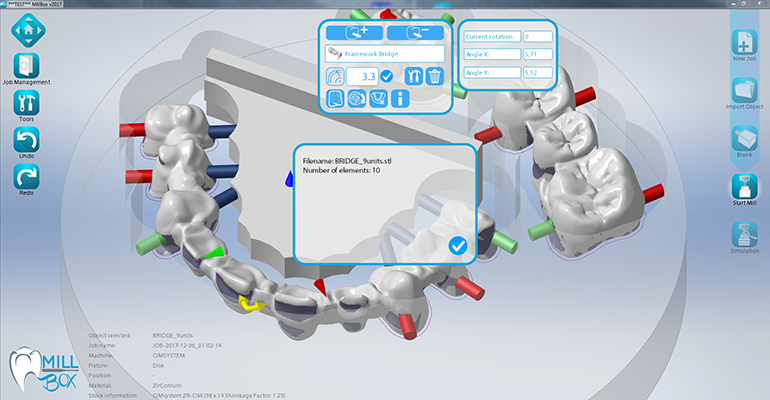
Task: Click the CIMSYSTEM machine value
Action: point(168,356)
